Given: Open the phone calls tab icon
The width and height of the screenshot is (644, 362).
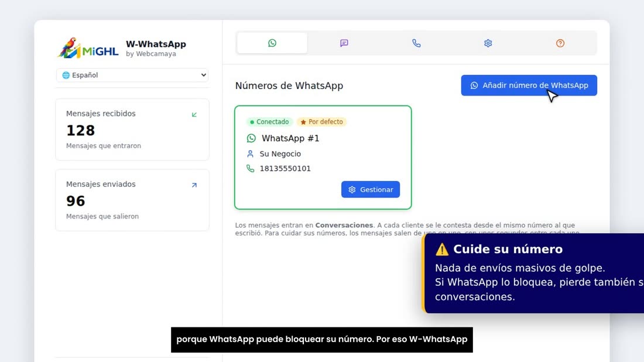Looking at the screenshot, I should 416,43.
